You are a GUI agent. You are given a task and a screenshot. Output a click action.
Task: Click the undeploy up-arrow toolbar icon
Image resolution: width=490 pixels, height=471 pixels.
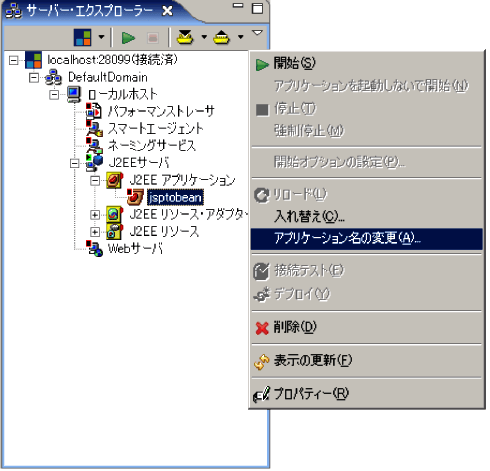pos(222,37)
